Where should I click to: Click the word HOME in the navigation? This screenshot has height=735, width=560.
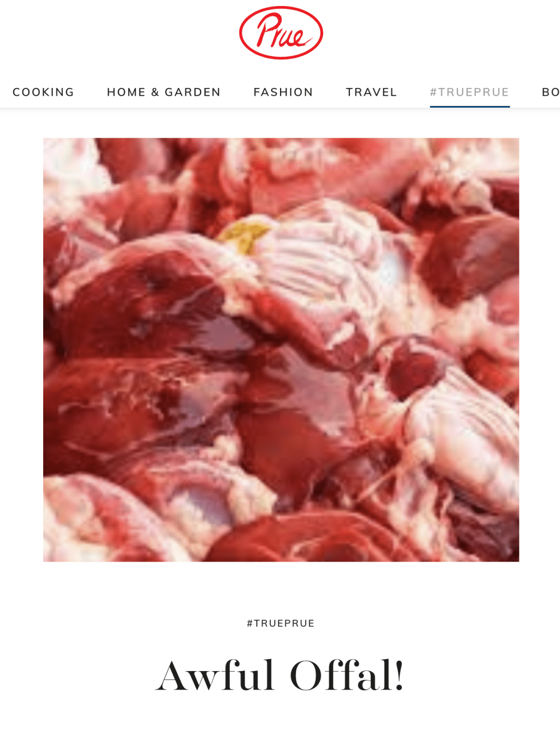pos(126,92)
